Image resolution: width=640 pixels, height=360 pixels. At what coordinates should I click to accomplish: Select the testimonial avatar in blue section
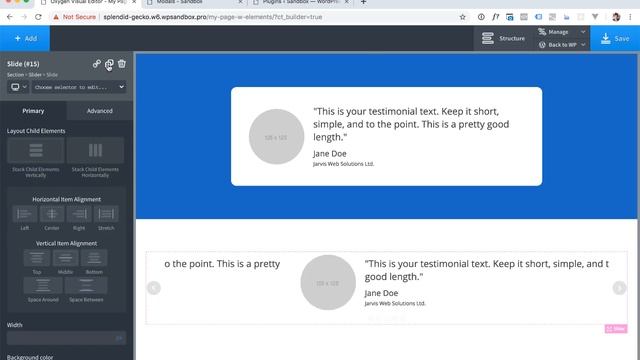276,137
